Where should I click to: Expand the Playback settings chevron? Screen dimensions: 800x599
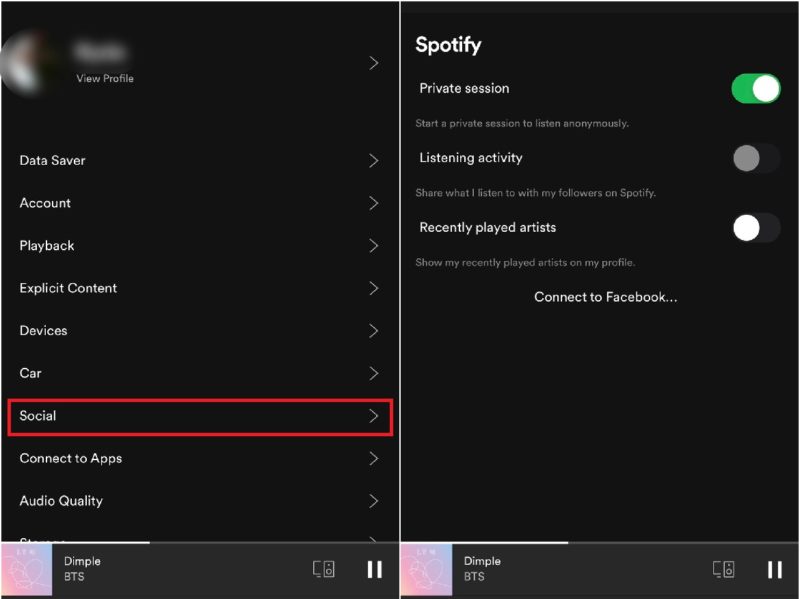point(374,245)
